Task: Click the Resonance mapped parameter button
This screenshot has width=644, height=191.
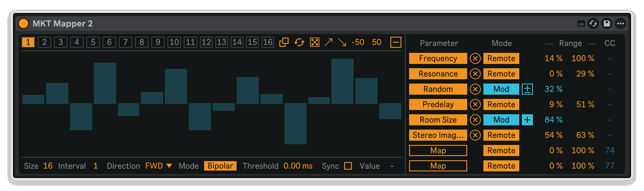Action: (438, 74)
